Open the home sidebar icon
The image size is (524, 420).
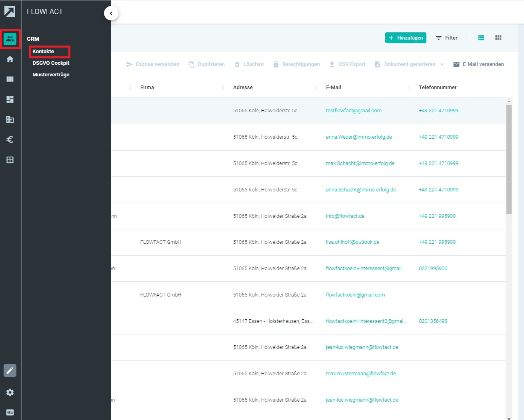click(x=10, y=59)
